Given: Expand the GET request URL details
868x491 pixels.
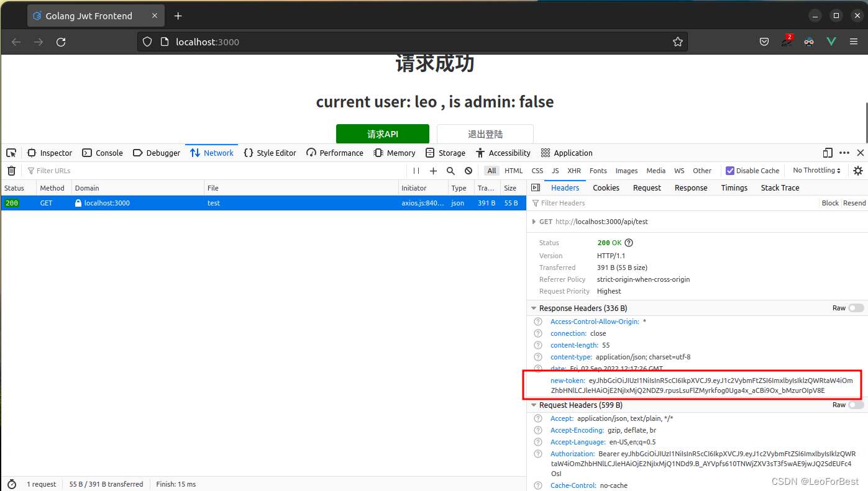Looking at the screenshot, I should (534, 222).
